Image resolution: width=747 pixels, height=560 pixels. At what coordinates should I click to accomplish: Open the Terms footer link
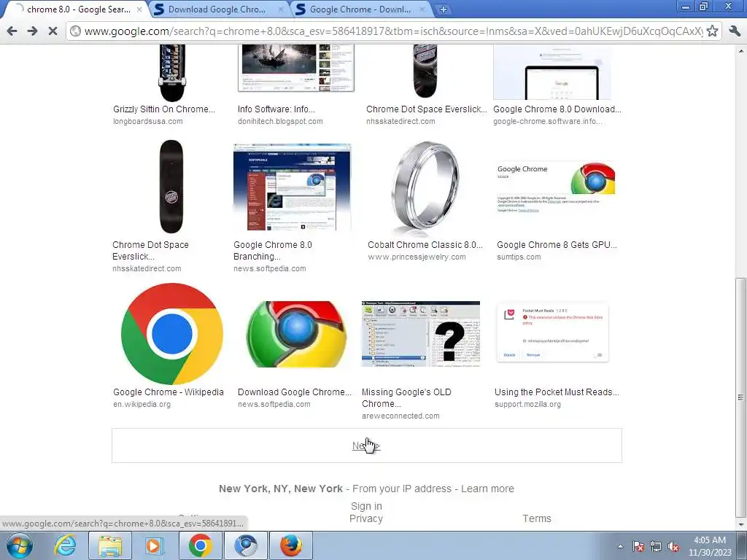536,518
